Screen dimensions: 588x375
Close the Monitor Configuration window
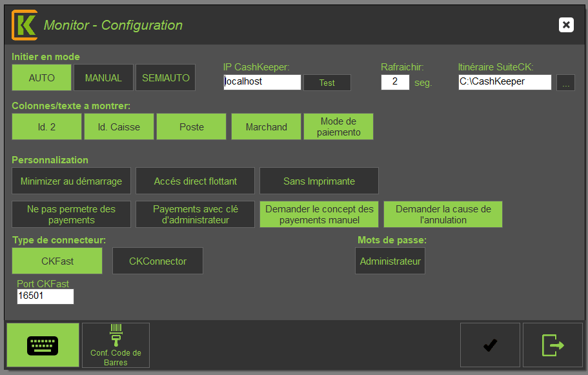pos(566,25)
